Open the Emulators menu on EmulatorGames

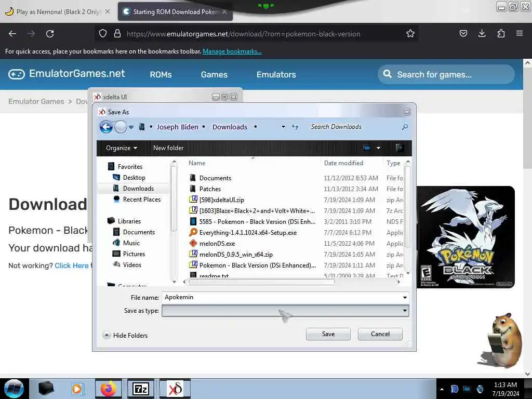point(276,74)
